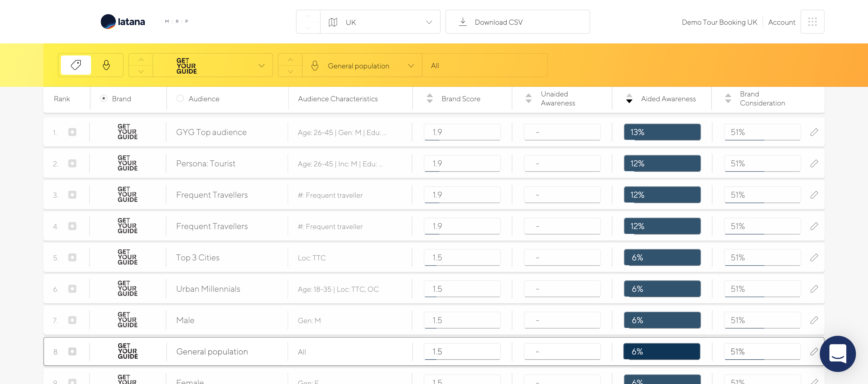Screen dimensions: 868x384
Task: Click the download arrow icon
Action: [x=463, y=22]
